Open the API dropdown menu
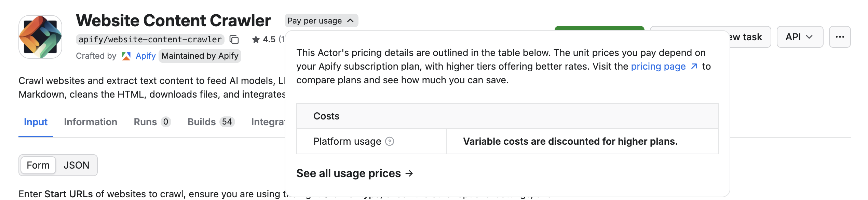Image resolution: width=868 pixels, height=200 pixels. click(x=799, y=37)
